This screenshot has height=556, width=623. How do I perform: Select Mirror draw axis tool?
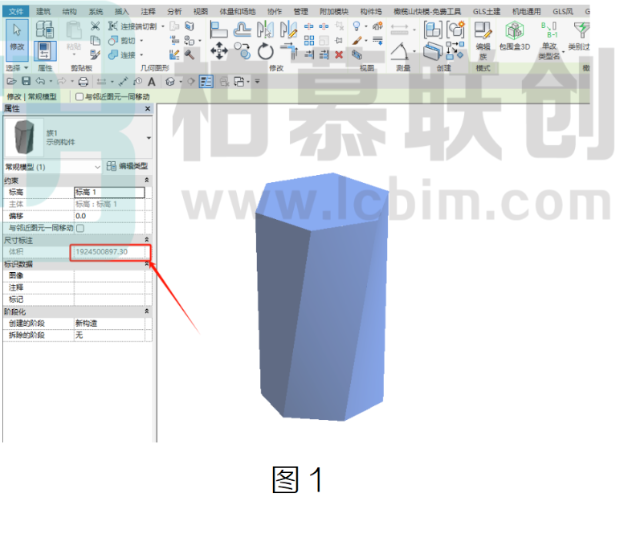tap(288, 29)
